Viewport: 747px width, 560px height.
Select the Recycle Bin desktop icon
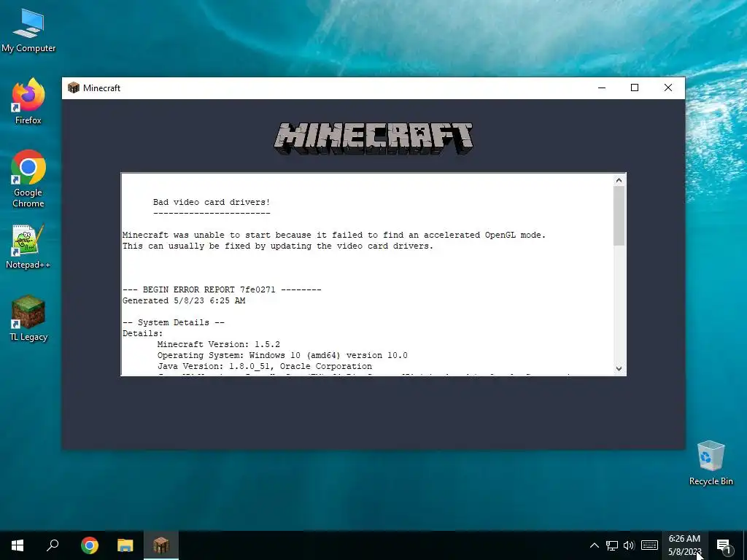coord(711,463)
